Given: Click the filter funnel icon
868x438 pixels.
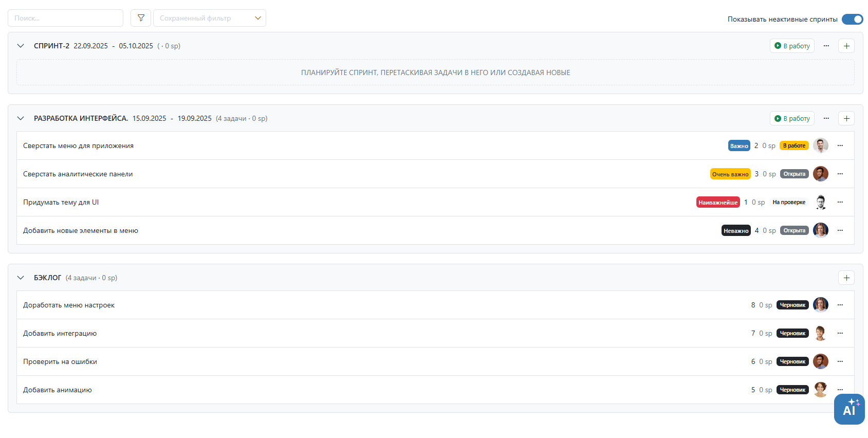Looking at the screenshot, I should 141,18.
